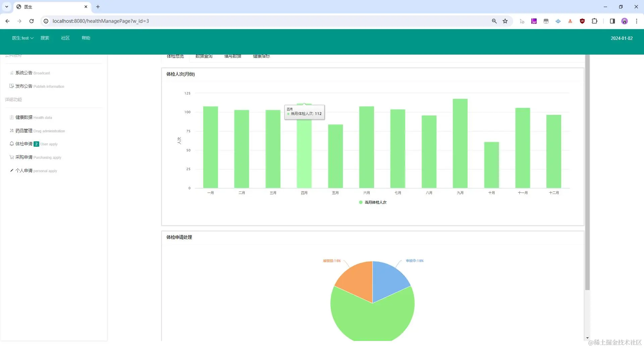Image resolution: width=644 pixels, height=348 pixels.
Task: Click the purple RP extension icon
Action: coord(534,21)
